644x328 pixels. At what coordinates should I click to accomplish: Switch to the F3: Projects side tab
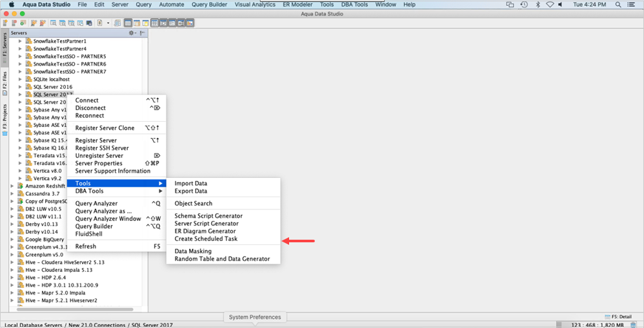click(5, 120)
